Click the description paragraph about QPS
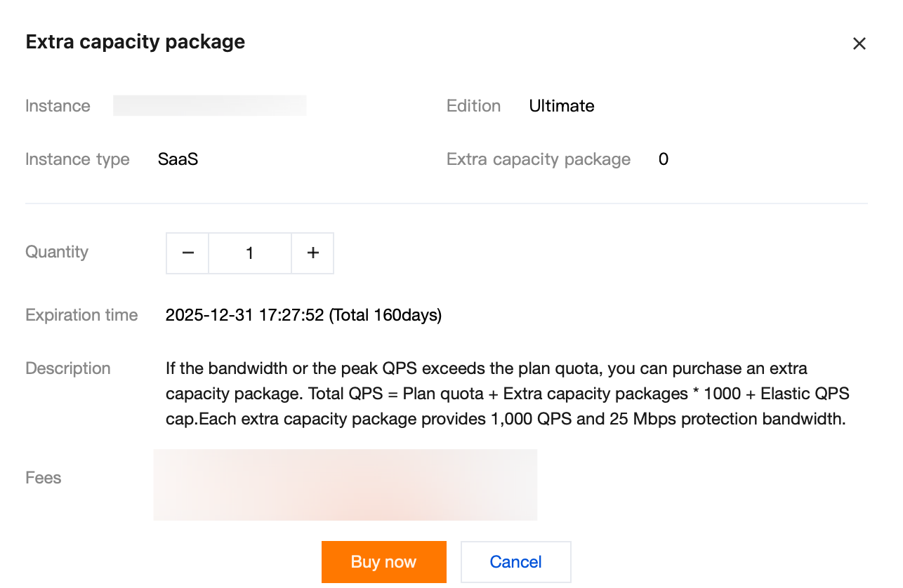Image resolution: width=903 pixels, height=588 pixels. (x=506, y=394)
